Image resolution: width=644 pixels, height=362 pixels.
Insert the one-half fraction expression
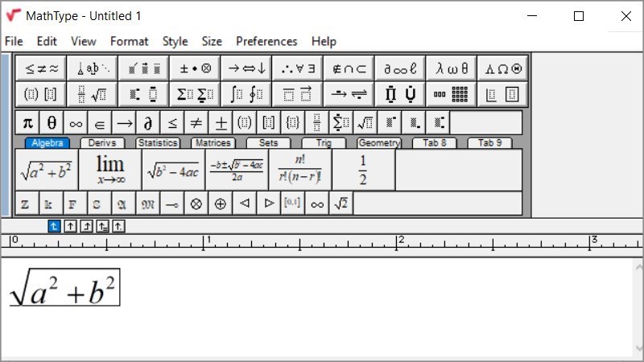(364, 170)
